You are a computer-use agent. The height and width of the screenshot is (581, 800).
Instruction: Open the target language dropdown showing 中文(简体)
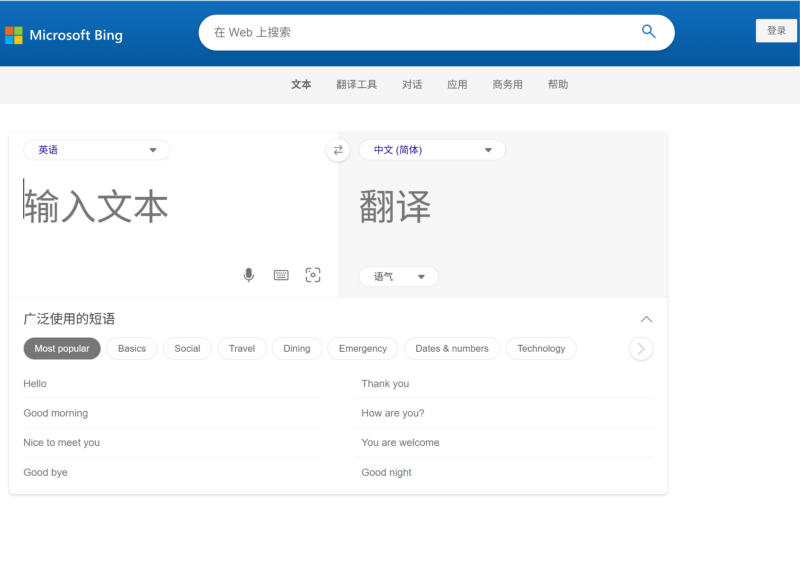(x=431, y=149)
